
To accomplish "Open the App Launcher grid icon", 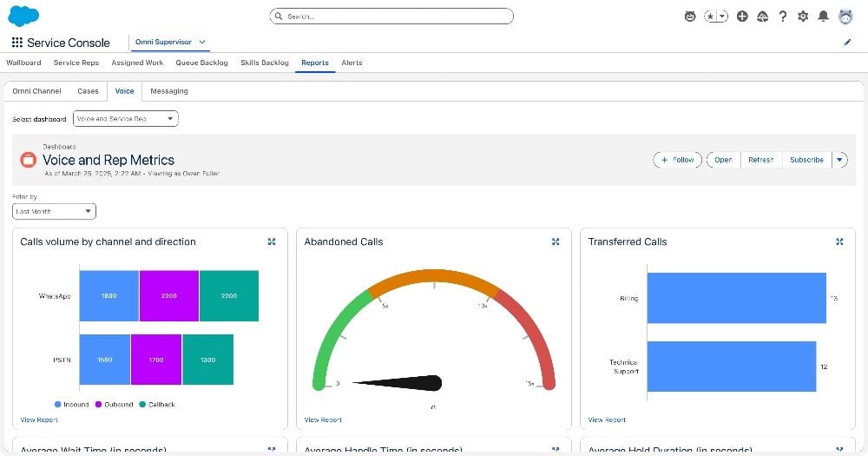I will coord(17,43).
